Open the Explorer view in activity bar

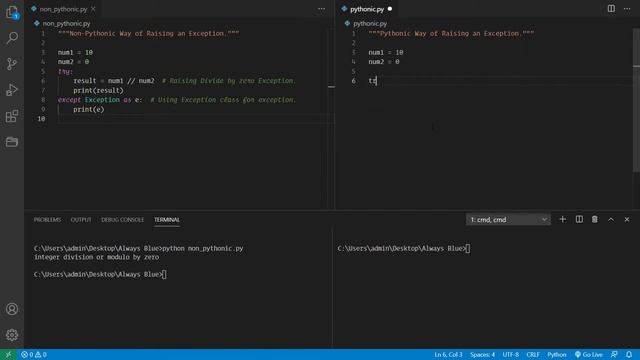coord(12,12)
